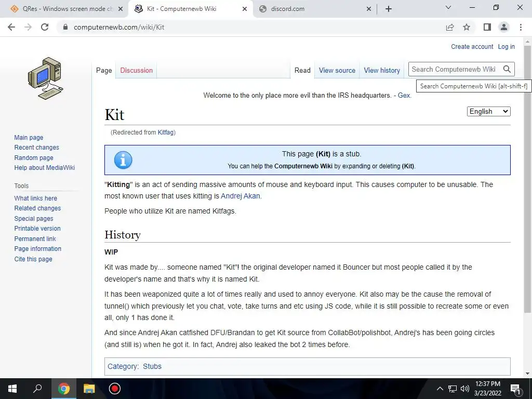The image size is (532, 399).
Task: Click the Computernewb computer logo
Action: coord(46,78)
